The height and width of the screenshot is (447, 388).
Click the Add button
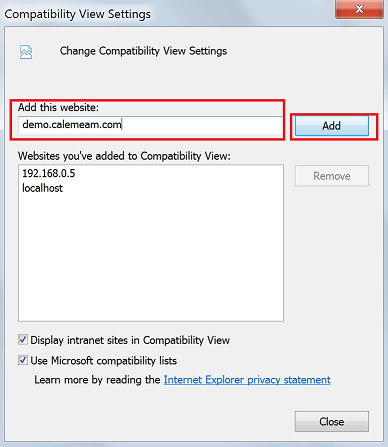332,126
